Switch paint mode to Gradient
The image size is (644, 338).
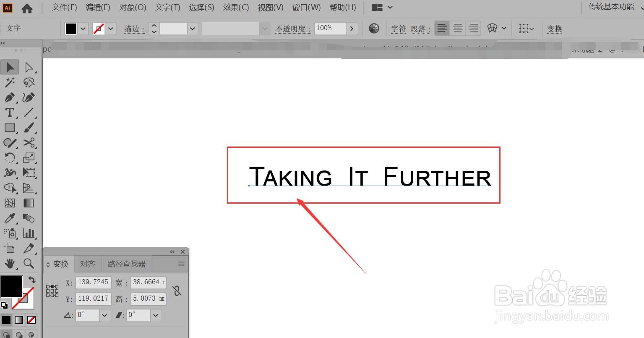(x=19, y=320)
